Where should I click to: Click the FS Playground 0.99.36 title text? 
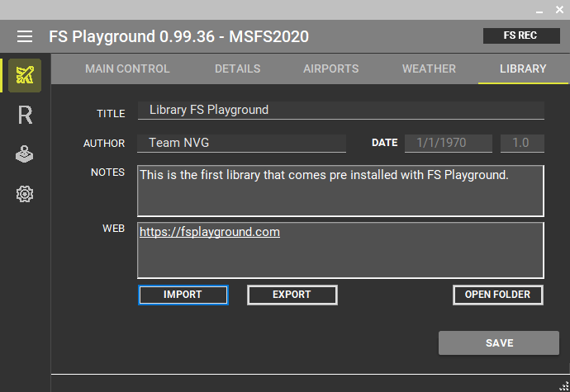pyautogui.click(x=179, y=36)
